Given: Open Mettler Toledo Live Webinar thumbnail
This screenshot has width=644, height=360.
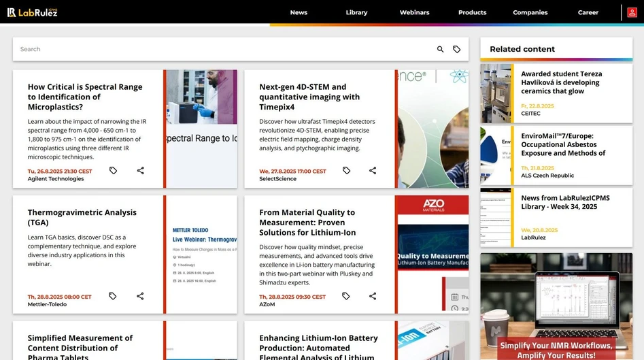Looking at the screenshot, I should tap(202, 255).
